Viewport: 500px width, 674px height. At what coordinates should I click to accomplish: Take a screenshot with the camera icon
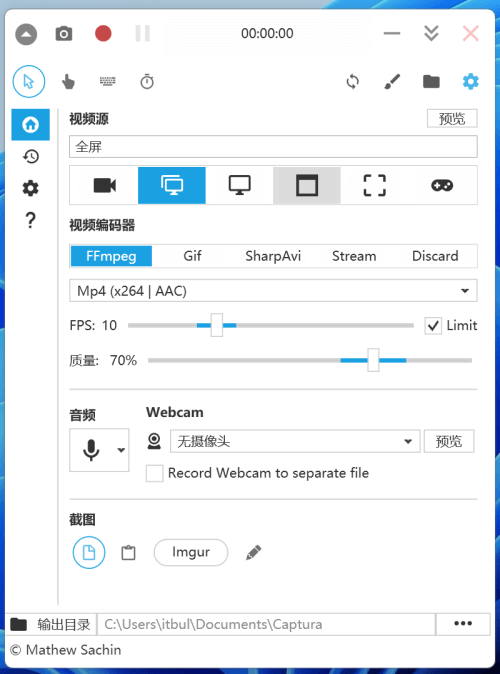pyautogui.click(x=64, y=34)
